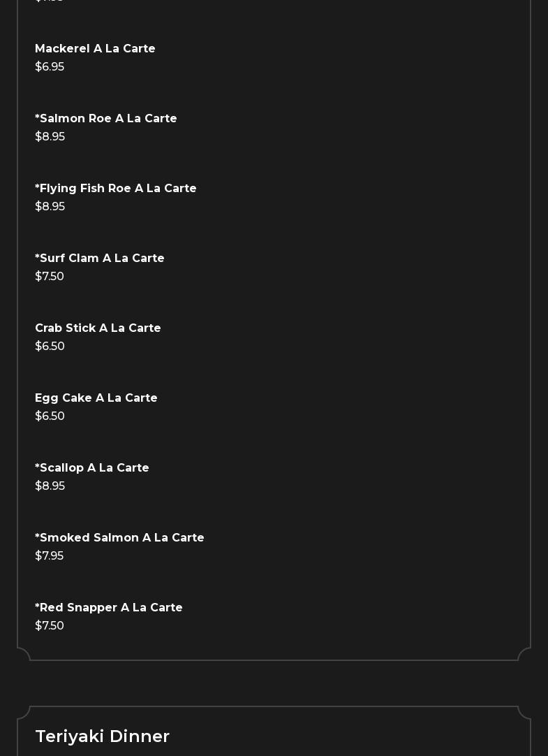Click the $6.50 price under Egg Cake
The image size is (548, 756).
[x=50, y=416]
